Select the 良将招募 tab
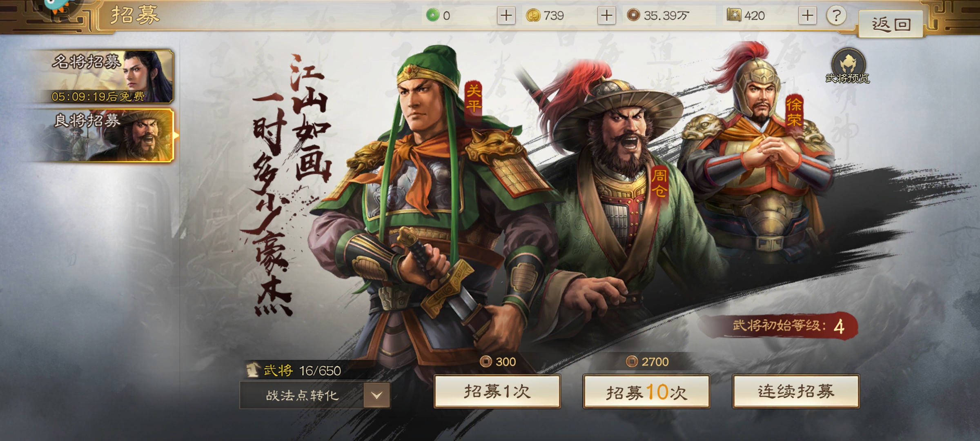980x441 pixels. tap(105, 135)
